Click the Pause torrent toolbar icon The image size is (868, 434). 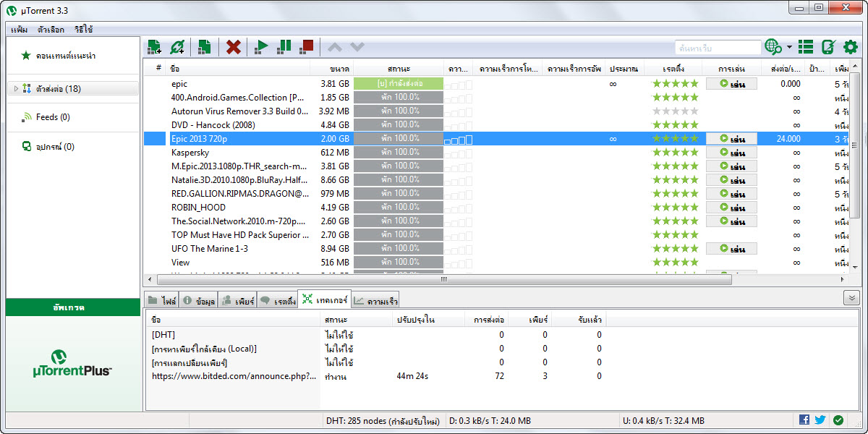pyautogui.click(x=284, y=47)
